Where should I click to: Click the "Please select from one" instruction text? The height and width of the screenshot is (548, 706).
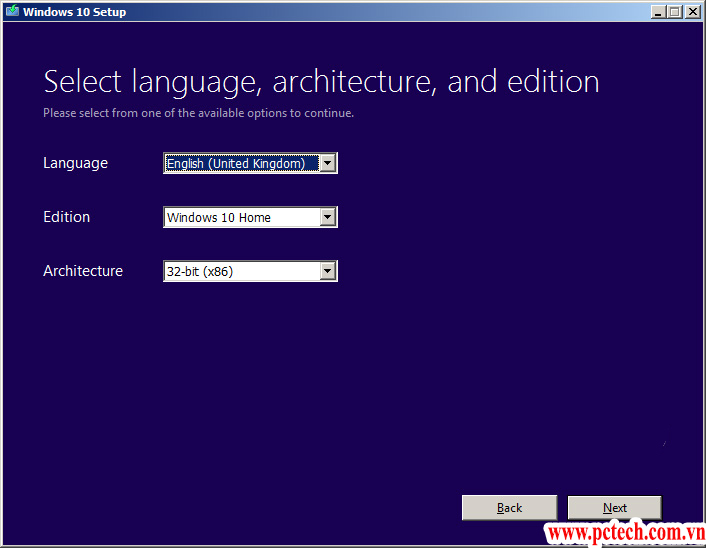[198, 113]
